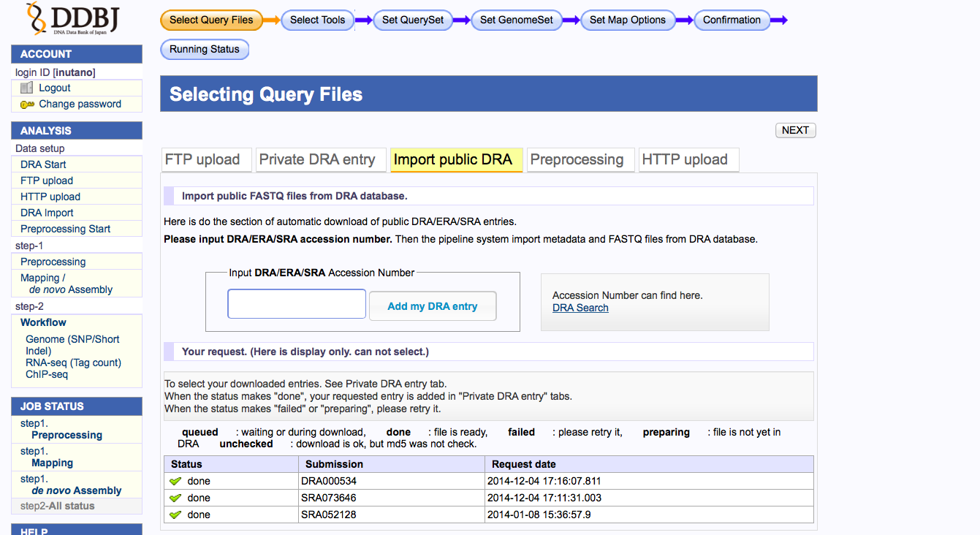The image size is (980, 535).
Task: Open the DRA Search link
Action: pyautogui.click(x=580, y=308)
